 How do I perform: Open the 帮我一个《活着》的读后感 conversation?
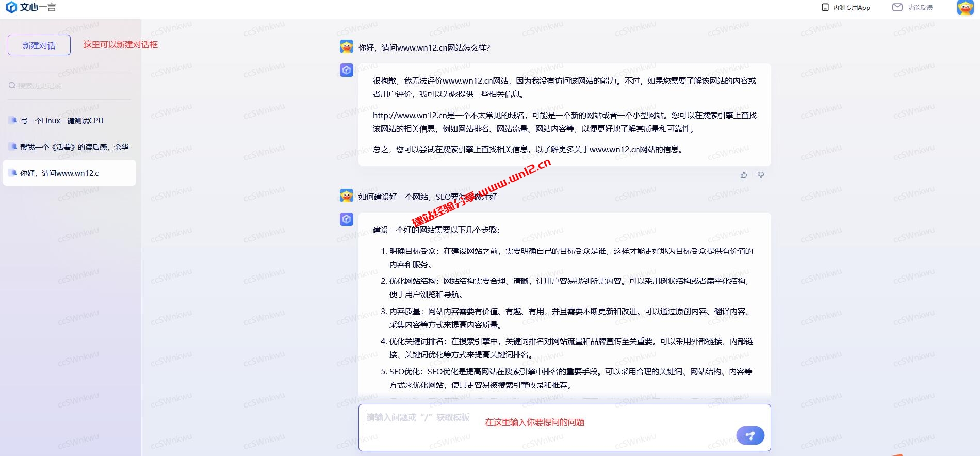[x=69, y=146]
